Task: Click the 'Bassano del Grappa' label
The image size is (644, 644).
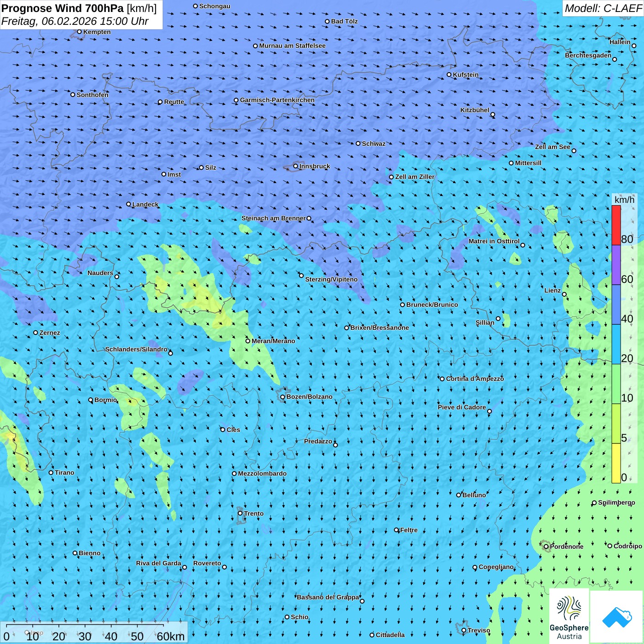Action: 328,597
